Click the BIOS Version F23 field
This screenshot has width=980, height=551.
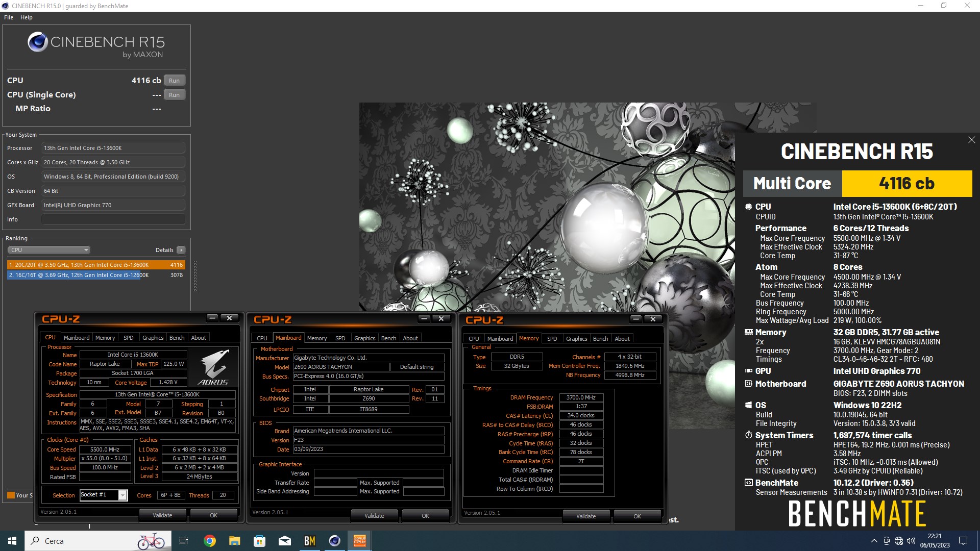[x=369, y=440]
